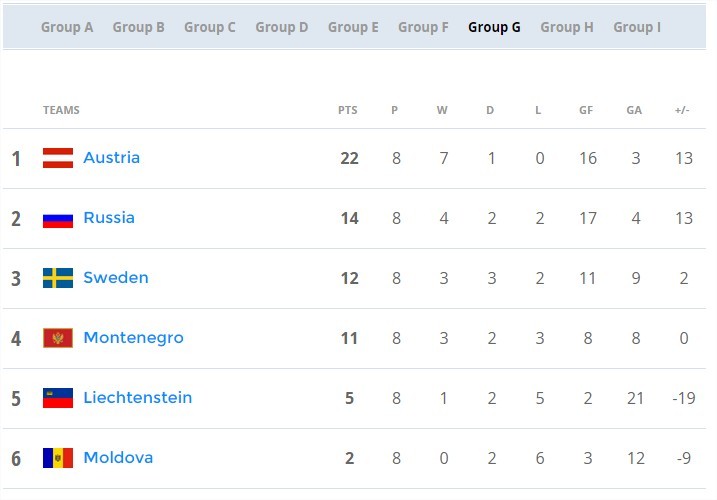Viewport: 717px width, 500px height.
Task: Open the Russia team link
Action: click(109, 218)
